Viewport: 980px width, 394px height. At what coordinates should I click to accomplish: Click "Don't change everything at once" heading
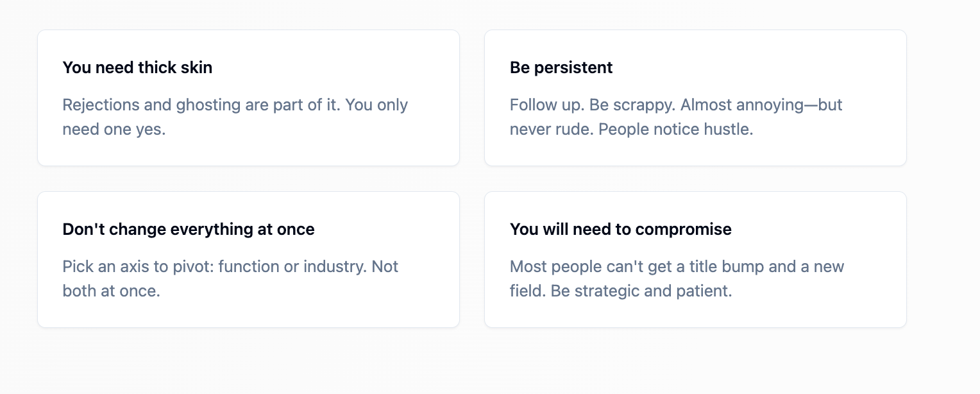189,229
